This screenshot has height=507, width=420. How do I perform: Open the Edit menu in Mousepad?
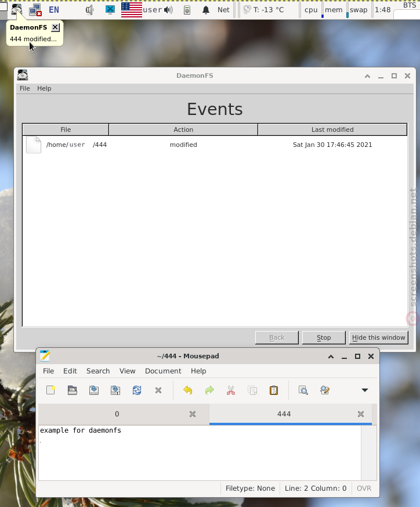coord(70,371)
